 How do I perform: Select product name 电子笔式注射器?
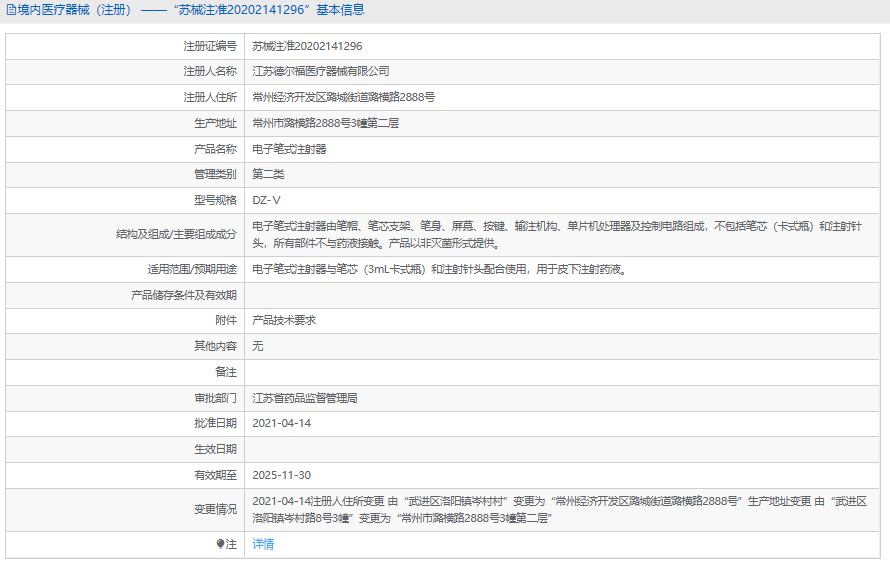pyautogui.click(x=289, y=149)
